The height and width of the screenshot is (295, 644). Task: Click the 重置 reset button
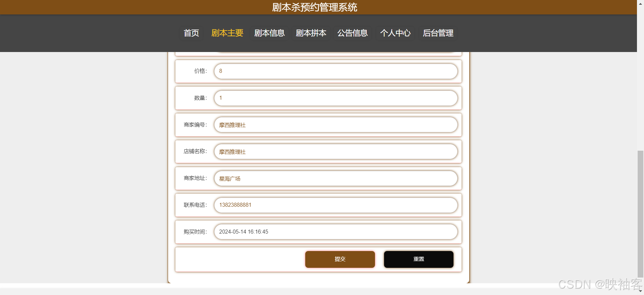point(418,259)
